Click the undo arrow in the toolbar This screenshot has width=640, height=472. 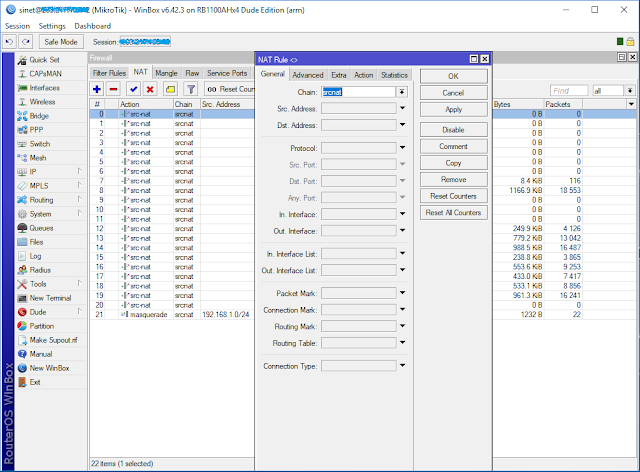[x=9, y=42]
